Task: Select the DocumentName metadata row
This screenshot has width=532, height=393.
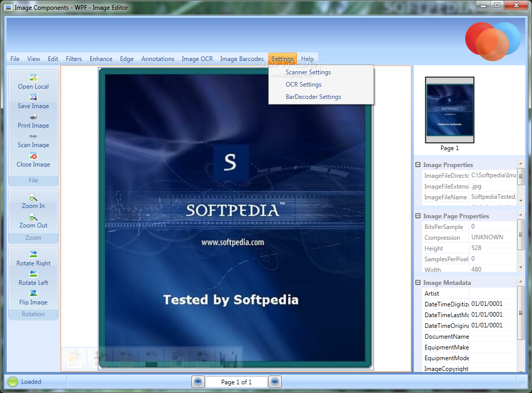Action: click(469, 337)
